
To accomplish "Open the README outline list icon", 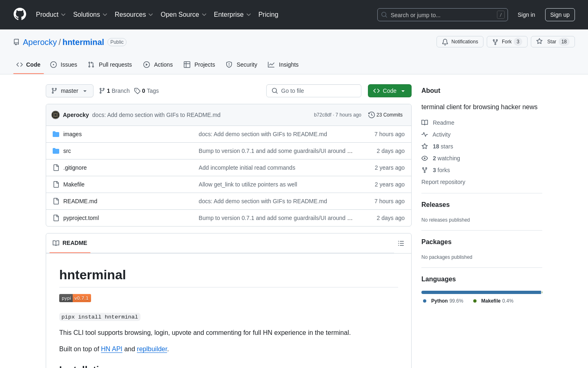I will click(x=401, y=243).
